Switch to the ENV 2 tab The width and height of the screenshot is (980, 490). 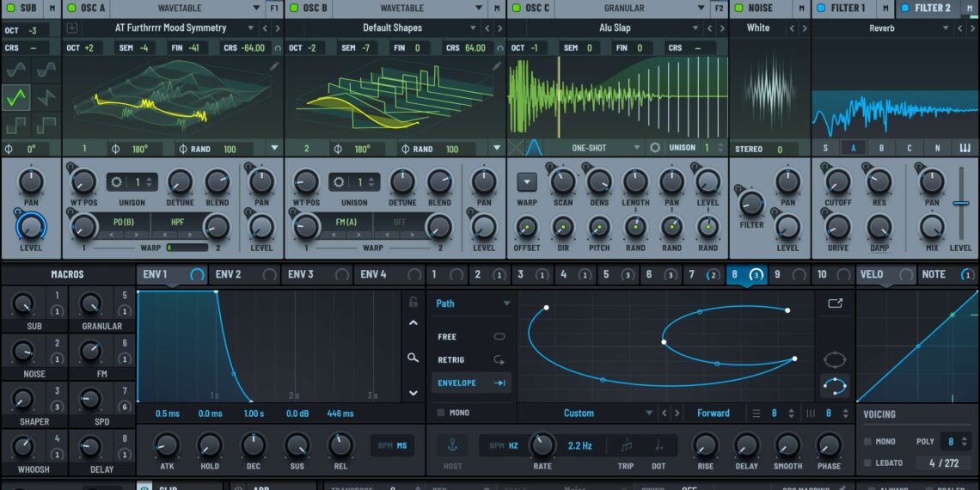tap(229, 274)
